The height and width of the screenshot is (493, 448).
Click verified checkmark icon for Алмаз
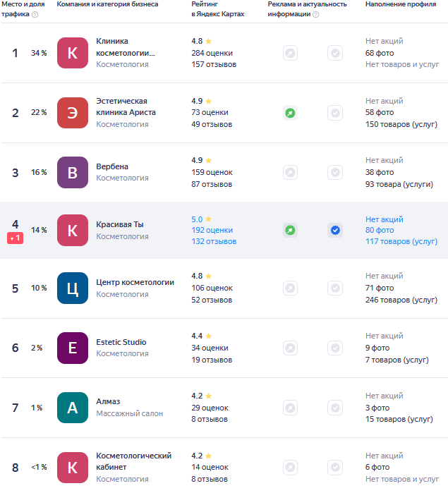click(x=335, y=408)
